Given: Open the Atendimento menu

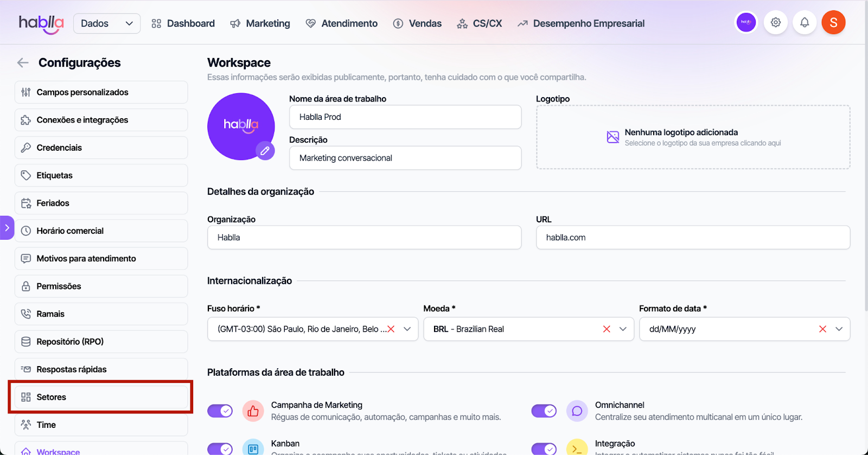Looking at the screenshot, I should pos(342,23).
